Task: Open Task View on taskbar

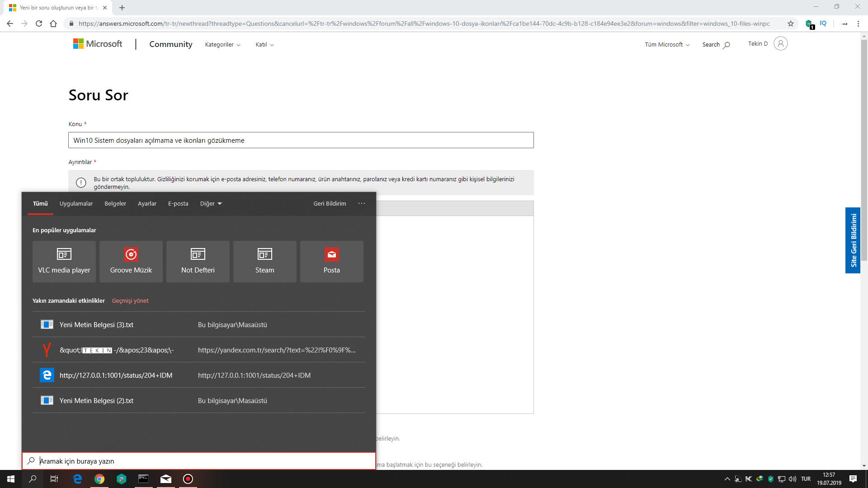Action: tap(54, 479)
